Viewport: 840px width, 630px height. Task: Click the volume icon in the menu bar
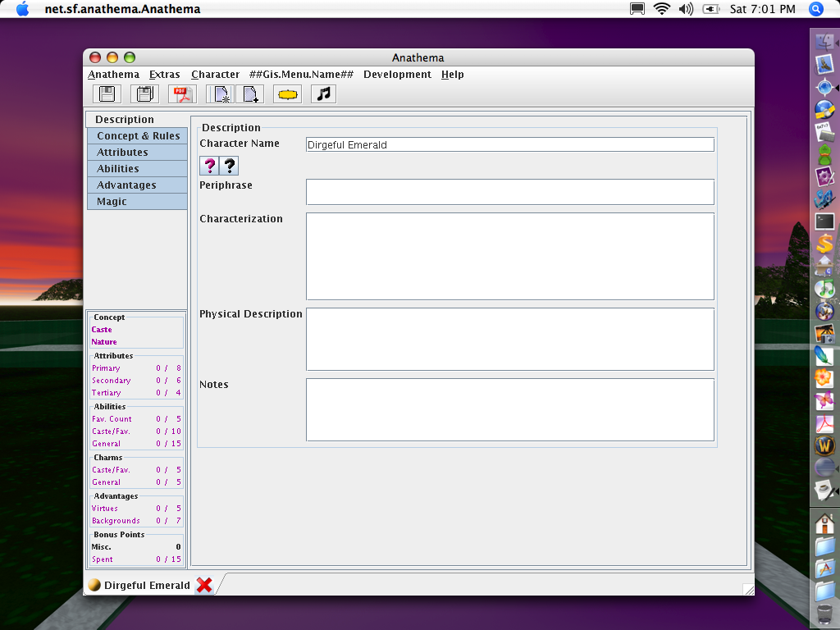(x=686, y=9)
